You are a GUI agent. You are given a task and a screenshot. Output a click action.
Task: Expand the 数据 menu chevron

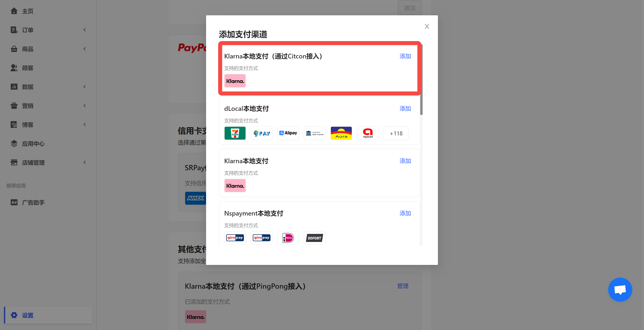[85, 87]
